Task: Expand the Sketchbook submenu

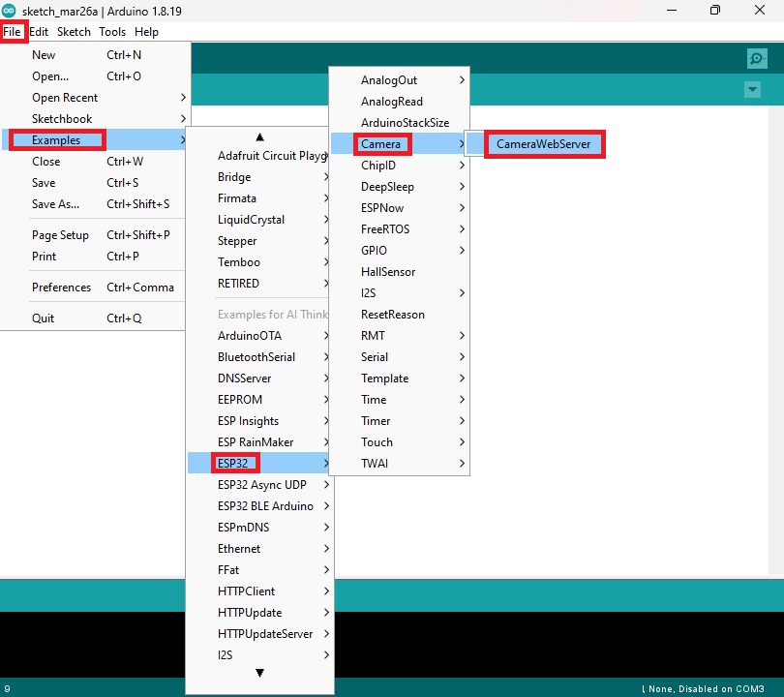Action: click(95, 119)
